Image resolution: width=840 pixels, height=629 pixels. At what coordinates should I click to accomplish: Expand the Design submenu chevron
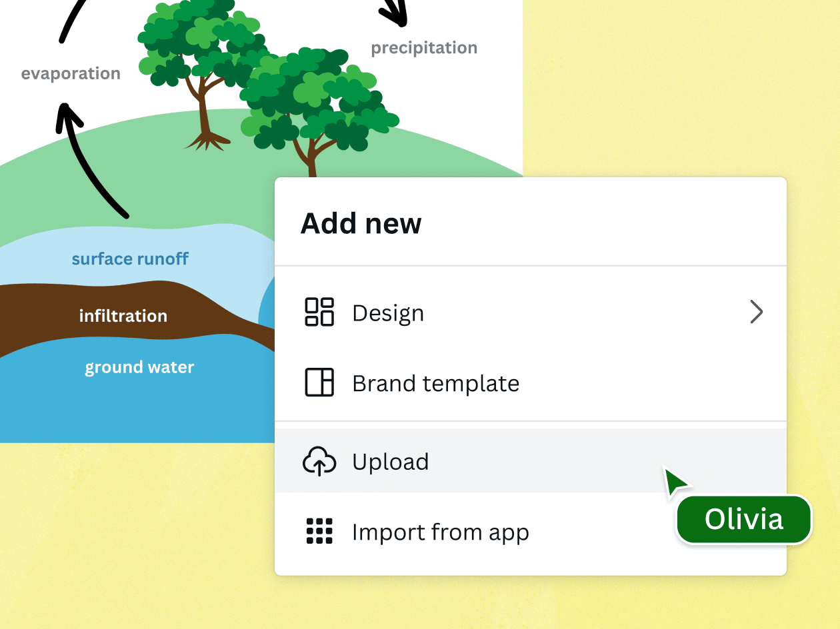point(757,312)
